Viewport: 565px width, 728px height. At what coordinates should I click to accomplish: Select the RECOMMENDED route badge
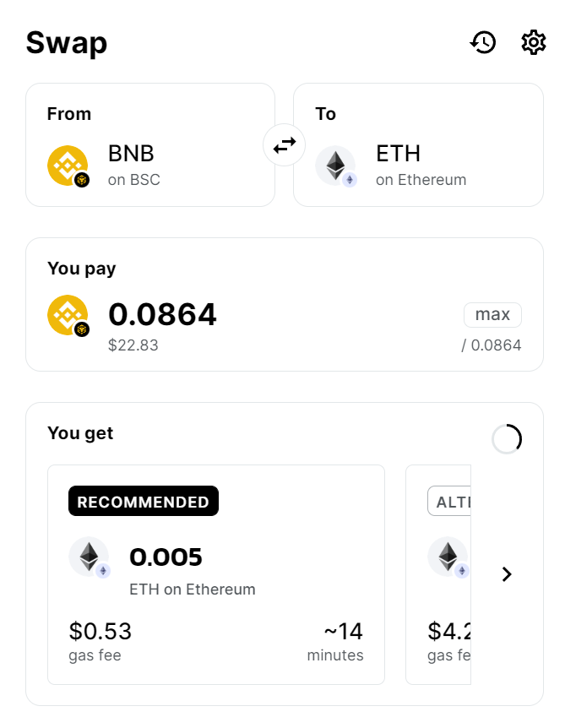click(144, 501)
